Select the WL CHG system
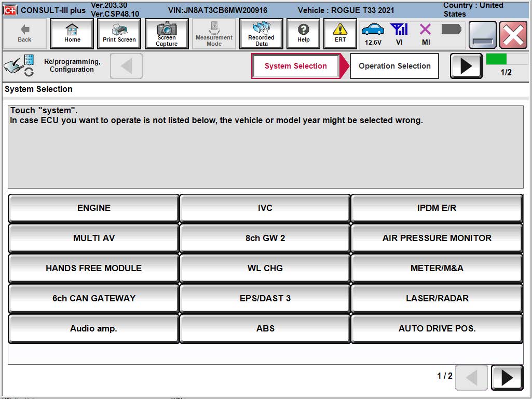 (x=265, y=268)
